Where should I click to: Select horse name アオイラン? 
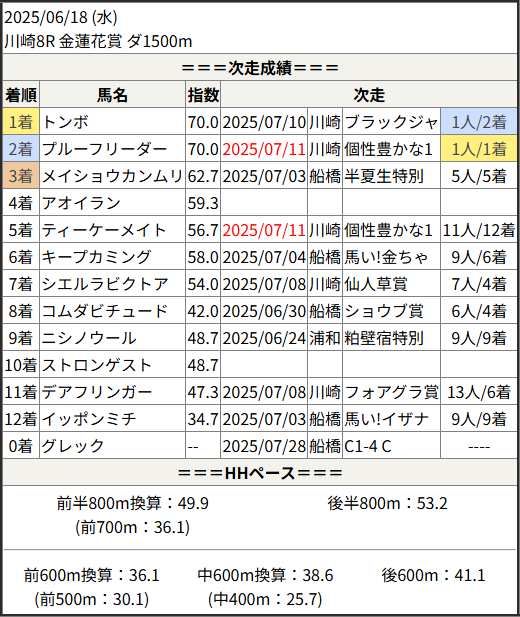click(81, 203)
